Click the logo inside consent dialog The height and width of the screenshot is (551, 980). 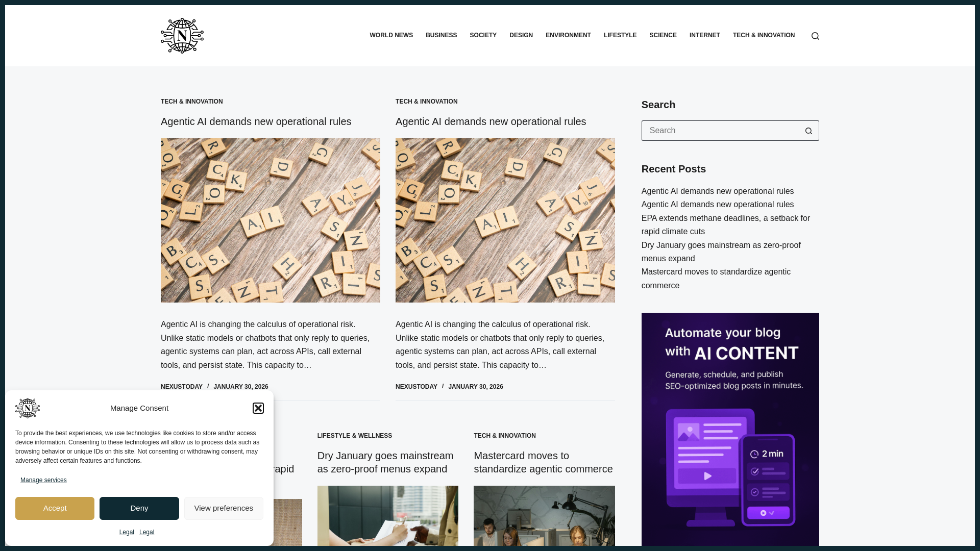pos(28,408)
